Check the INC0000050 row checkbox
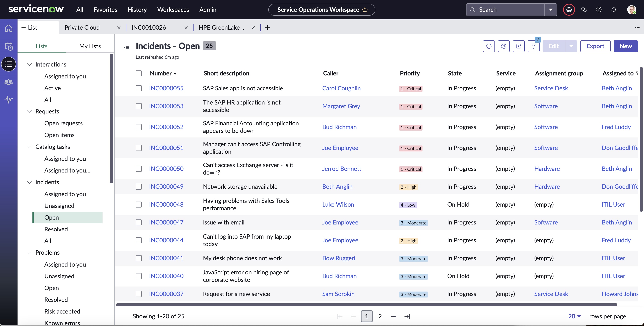Viewport: 644px width, 326px height. [139, 169]
